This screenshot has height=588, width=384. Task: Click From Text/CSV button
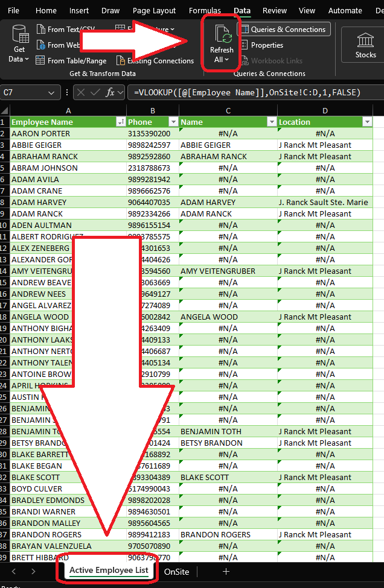click(x=65, y=29)
